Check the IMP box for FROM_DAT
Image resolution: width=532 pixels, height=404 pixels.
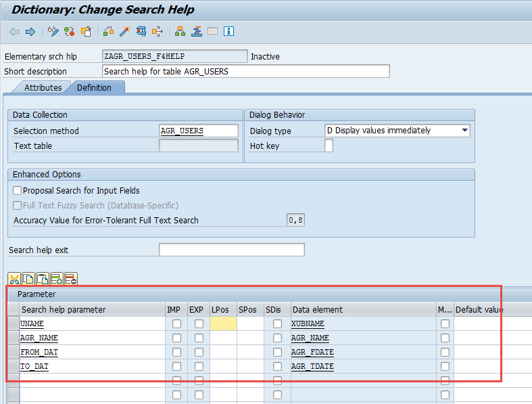click(176, 352)
